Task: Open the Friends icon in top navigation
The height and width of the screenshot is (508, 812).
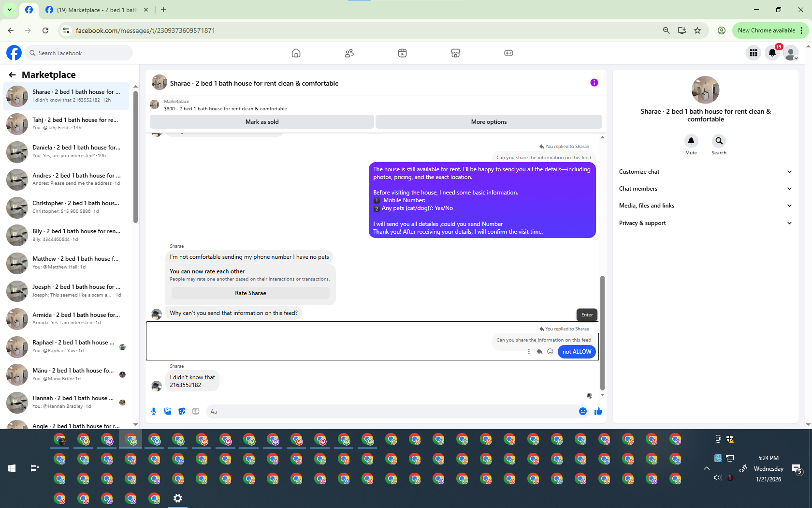Action: (x=349, y=53)
